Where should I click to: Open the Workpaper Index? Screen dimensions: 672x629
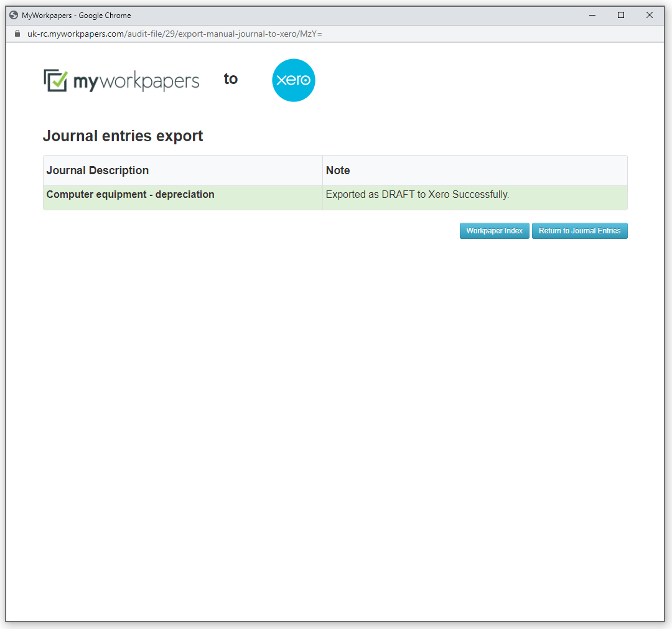(x=494, y=230)
